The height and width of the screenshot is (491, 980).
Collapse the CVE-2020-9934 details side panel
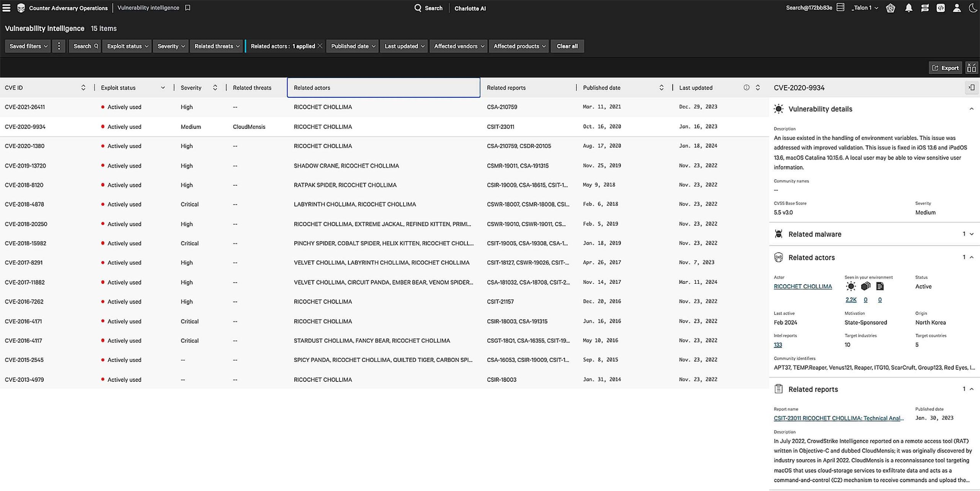pos(971,88)
